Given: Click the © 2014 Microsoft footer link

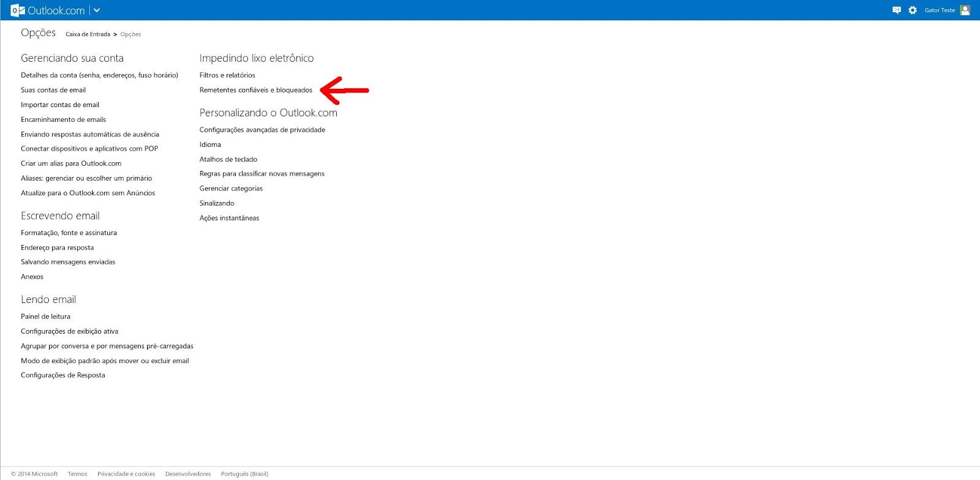Looking at the screenshot, I should (x=34, y=474).
